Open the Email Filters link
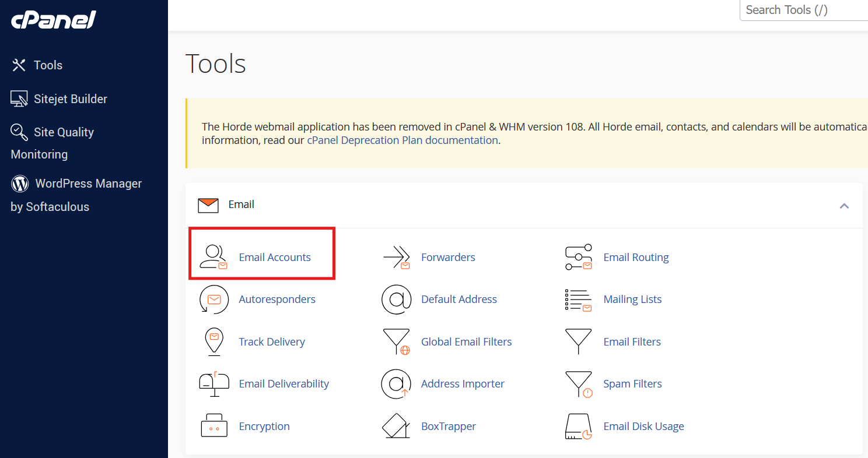 pyautogui.click(x=632, y=341)
